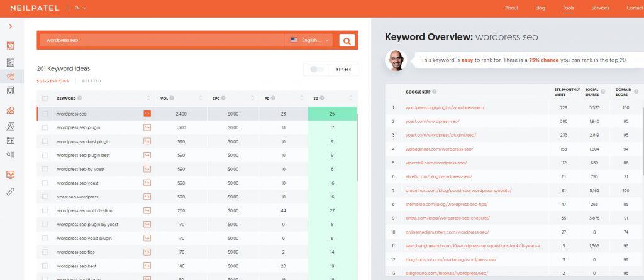This screenshot has height=280, width=644.
Task: Sort table by KEYWORD column arrows
Action: point(148,99)
